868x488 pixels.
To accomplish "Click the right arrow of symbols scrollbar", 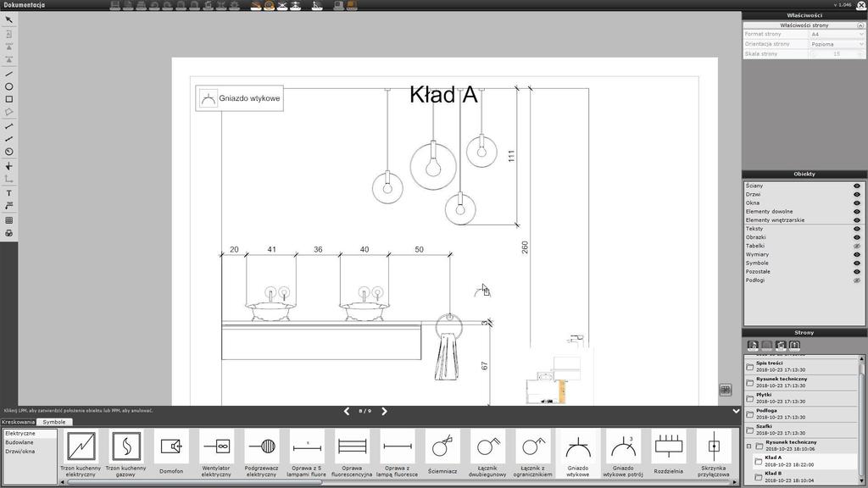I will click(x=735, y=482).
